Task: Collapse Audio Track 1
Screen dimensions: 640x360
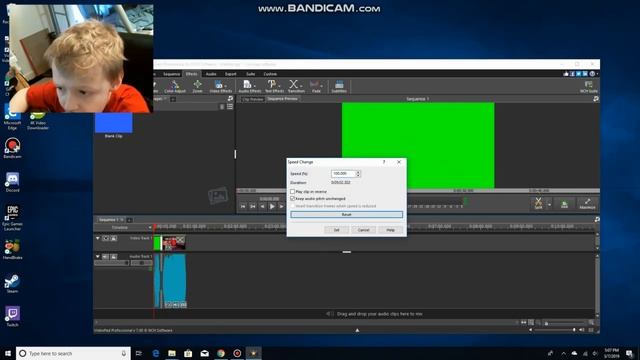Action: coord(98,256)
